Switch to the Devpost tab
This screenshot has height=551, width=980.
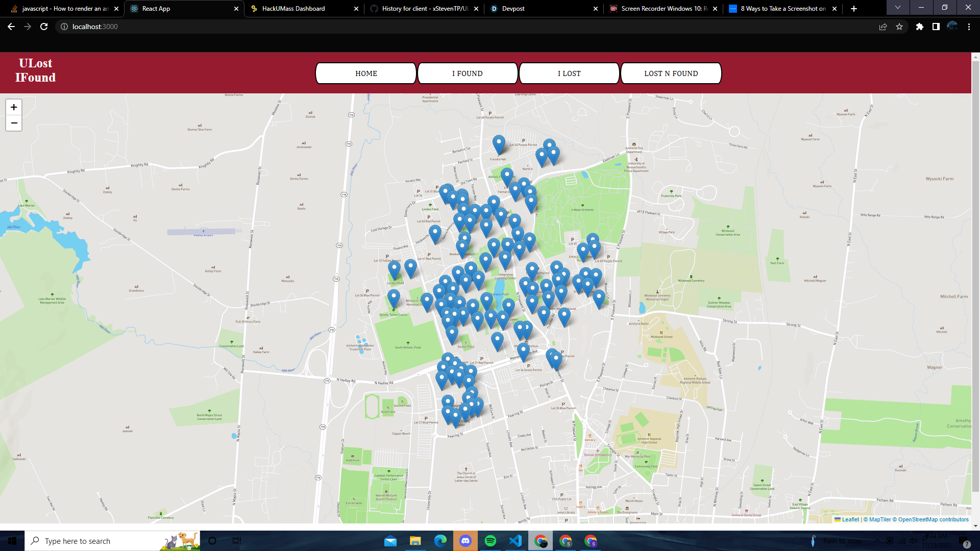coord(513,9)
